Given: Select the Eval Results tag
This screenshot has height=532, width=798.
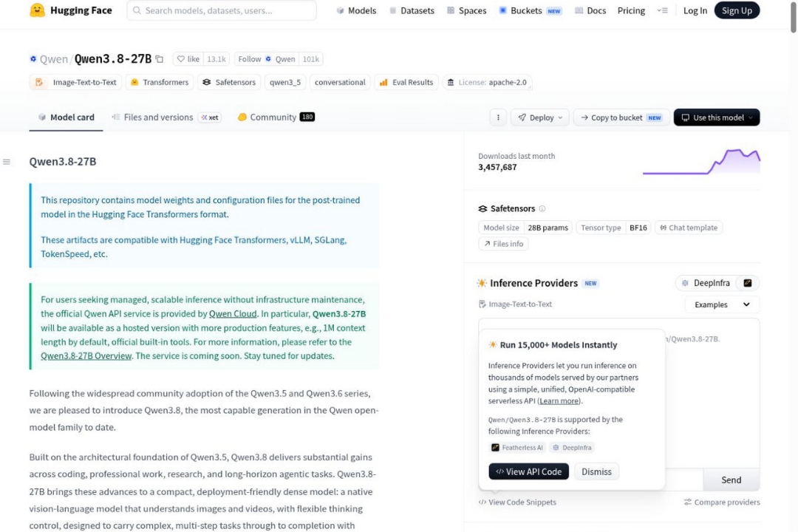Looking at the screenshot, I should pyautogui.click(x=406, y=82).
